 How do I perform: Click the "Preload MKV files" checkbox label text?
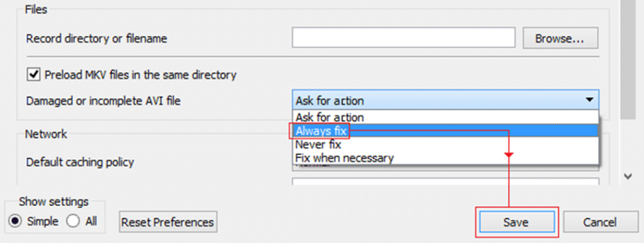(140, 75)
